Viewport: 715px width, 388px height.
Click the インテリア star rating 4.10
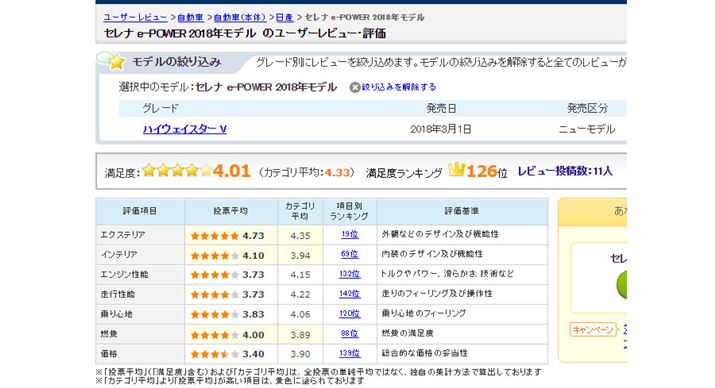(x=228, y=256)
